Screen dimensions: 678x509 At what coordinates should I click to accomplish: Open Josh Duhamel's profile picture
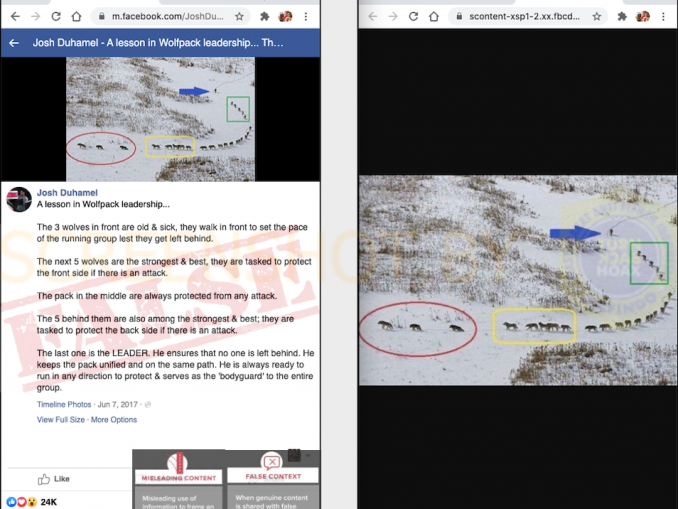click(x=19, y=199)
